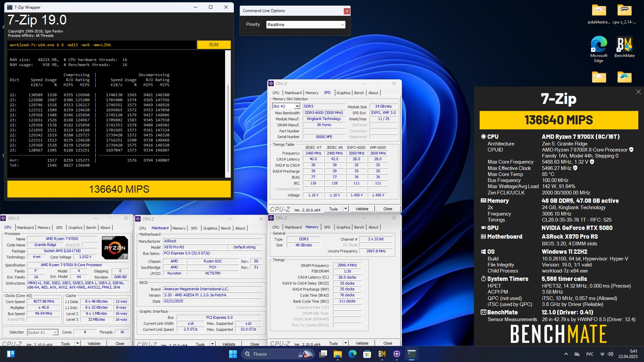Switch to Graphics tab in SPD CPU-Z window
Image resolution: width=644 pixels, height=362 pixels.
(343, 93)
